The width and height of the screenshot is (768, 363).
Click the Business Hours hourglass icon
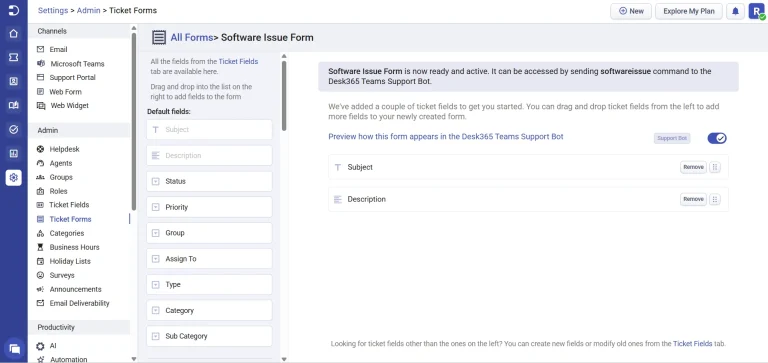click(x=40, y=247)
